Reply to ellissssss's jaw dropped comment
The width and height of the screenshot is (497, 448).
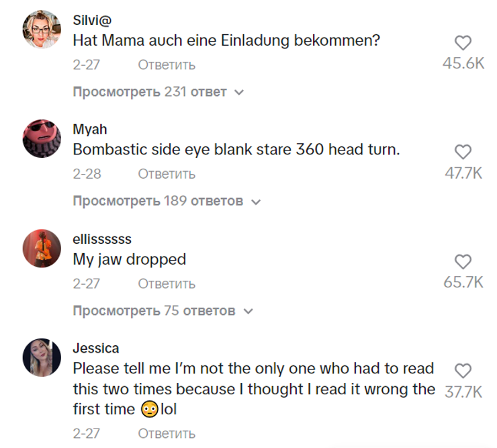(x=167, y=283)
